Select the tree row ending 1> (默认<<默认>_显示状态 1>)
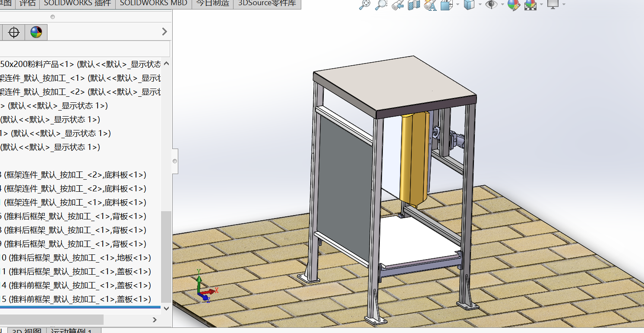Image resolution: width=644 pixels, height=333 pixels. [x=55, y=133]
